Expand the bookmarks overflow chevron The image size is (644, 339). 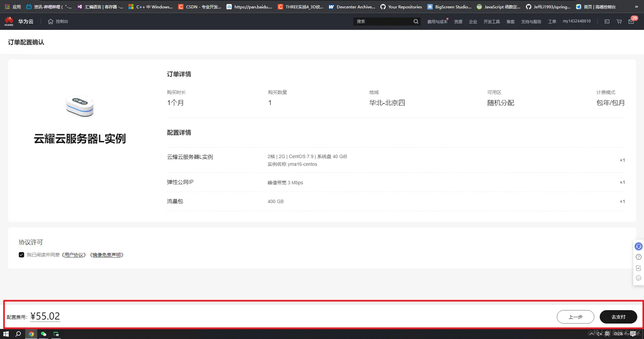point(637,7)
